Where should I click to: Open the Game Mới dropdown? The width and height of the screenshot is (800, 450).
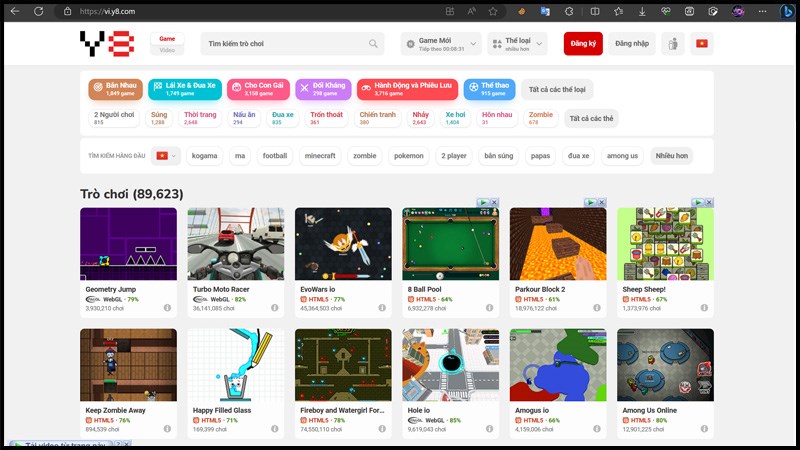[x=441, y=44]
